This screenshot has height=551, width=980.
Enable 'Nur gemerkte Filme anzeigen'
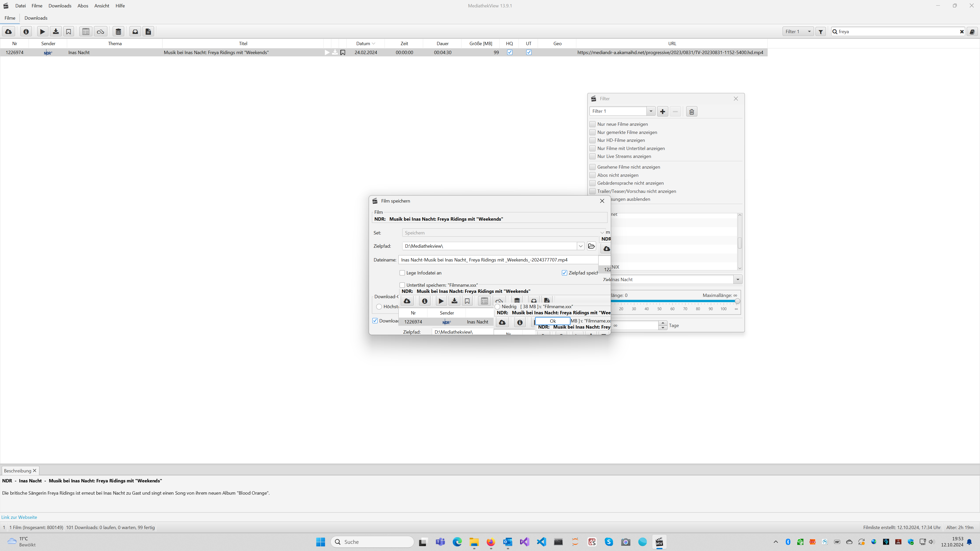[592, 132]
